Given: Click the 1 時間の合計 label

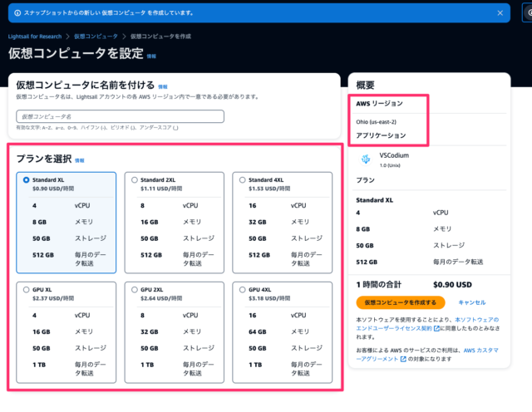Looking at the screenshot, I should point(379,285).
